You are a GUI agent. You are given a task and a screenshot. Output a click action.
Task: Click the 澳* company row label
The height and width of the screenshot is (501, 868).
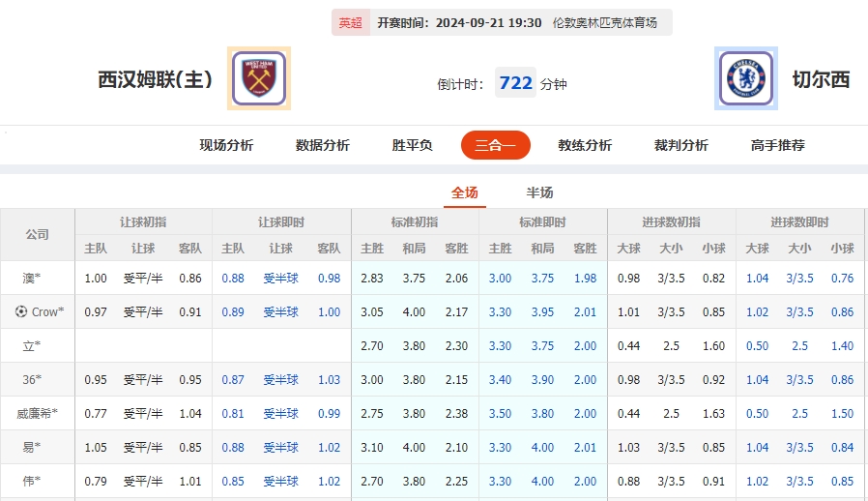(x=32, y=279)
